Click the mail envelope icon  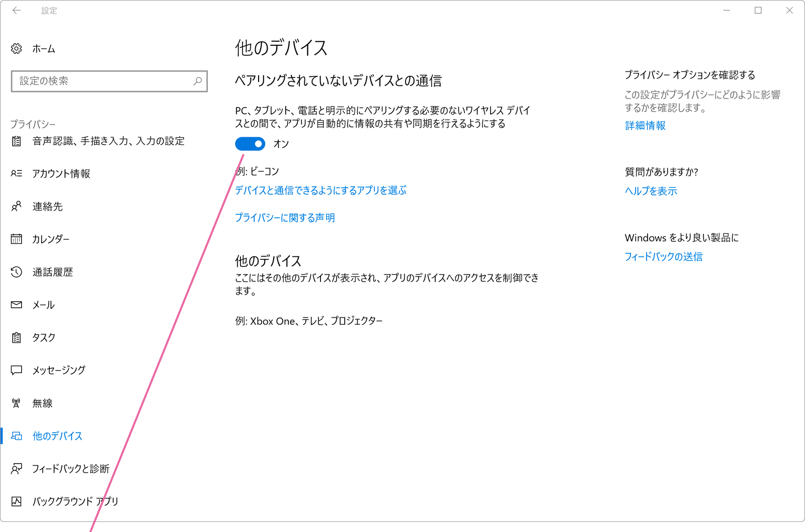click(x=17, y=305)
